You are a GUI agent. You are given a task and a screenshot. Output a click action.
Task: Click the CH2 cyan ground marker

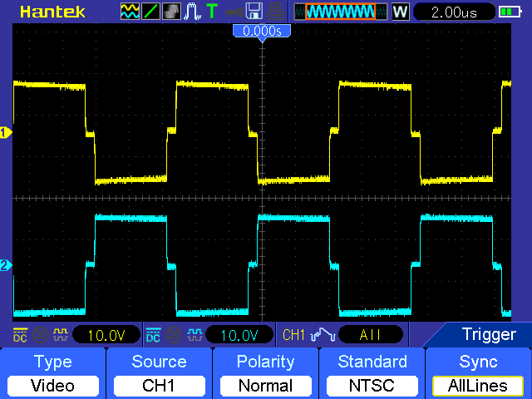(5, 266)
